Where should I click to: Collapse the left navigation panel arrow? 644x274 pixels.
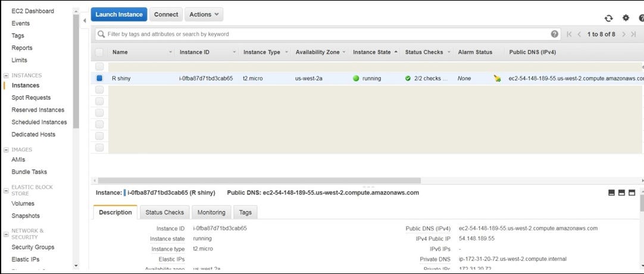85,20
